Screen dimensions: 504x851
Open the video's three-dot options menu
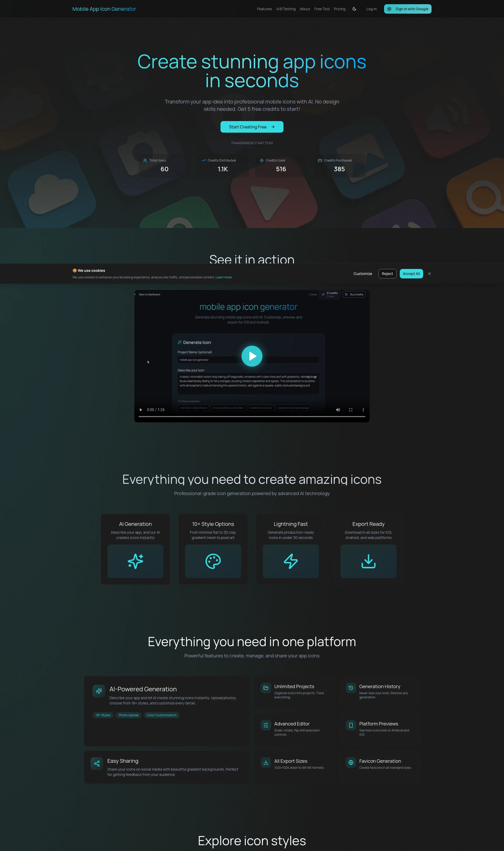click(363, 410)
